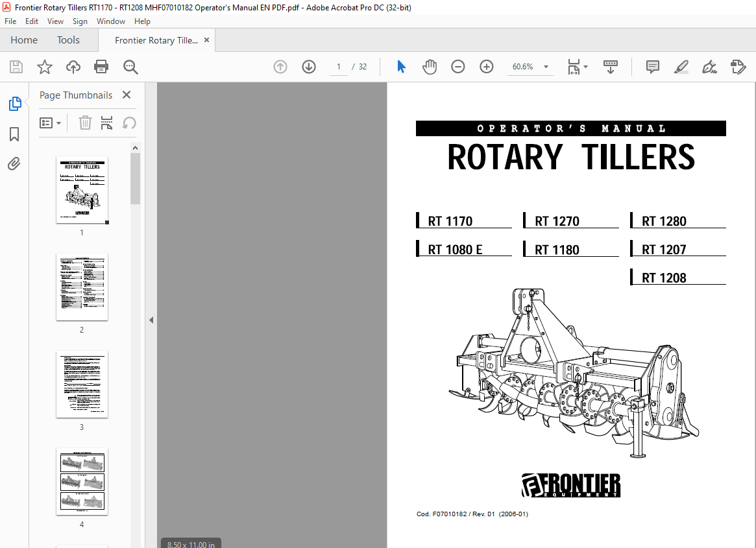Image resolution: width=756 pixels, height=548 pixels.
Task: Rotate page icon in thumbnails panel
Action: click(128, 123)
